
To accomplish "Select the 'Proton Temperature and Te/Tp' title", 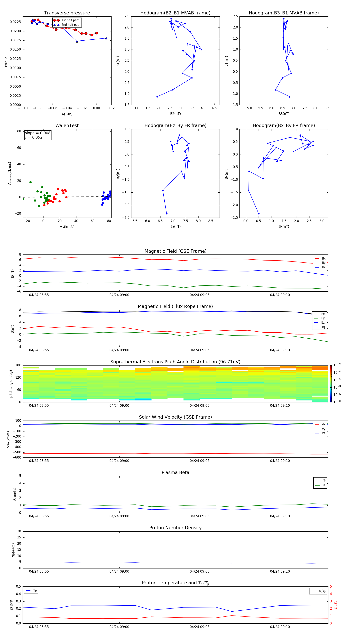I will (175, 583).
